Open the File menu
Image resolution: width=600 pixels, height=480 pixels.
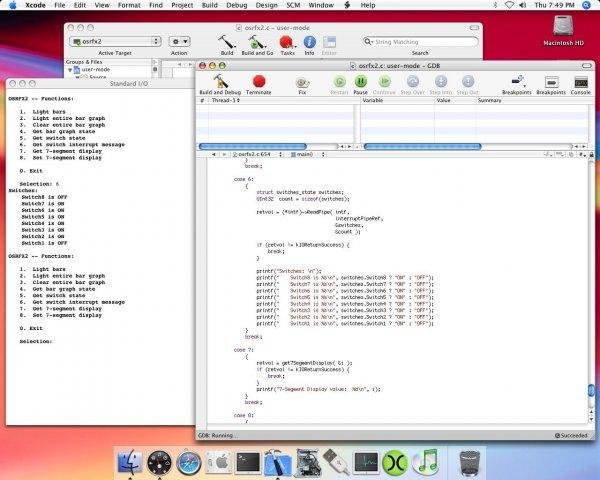(60, 5)
